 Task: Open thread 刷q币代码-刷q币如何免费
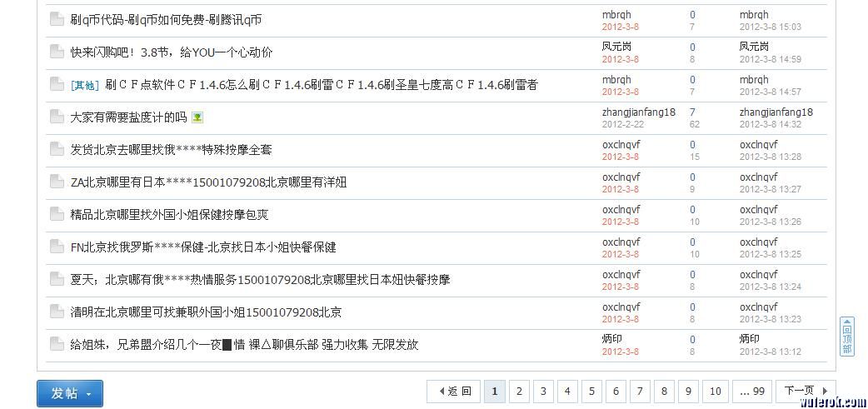[166, 20]
